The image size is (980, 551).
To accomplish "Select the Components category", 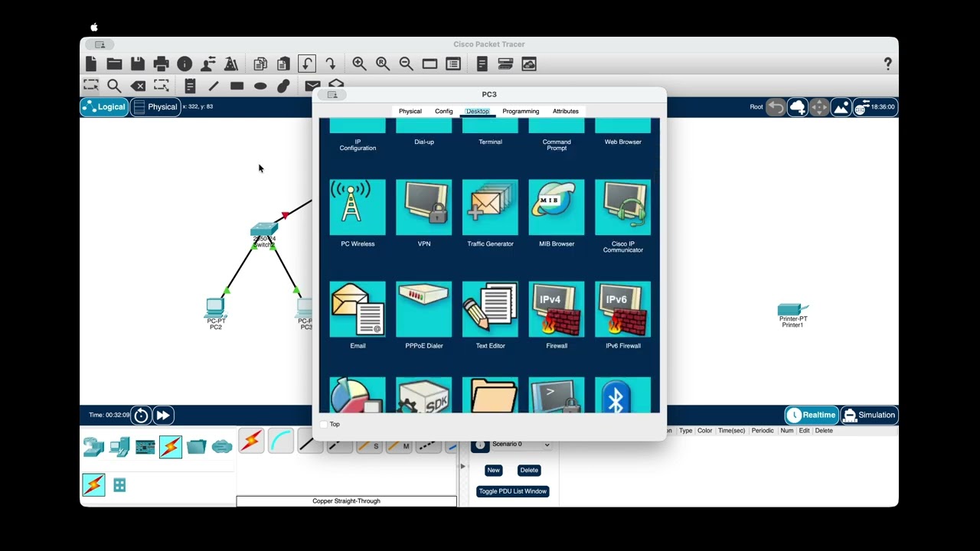I will [x=145, y=446].
